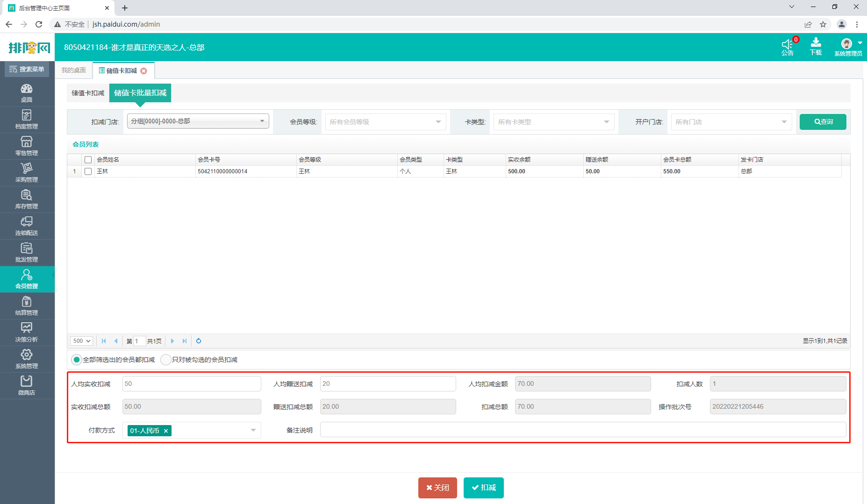Go to first page in pagination

pos(104,341)
